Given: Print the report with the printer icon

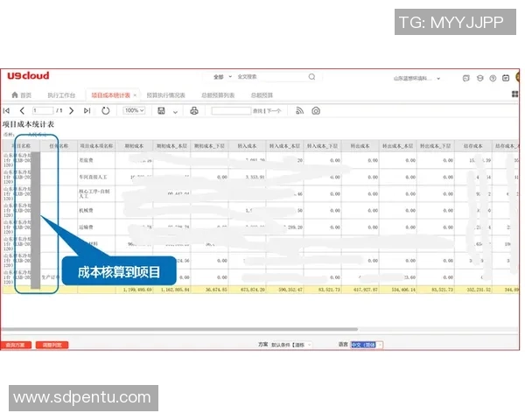Looking at the screenshot, I should 194,110.
